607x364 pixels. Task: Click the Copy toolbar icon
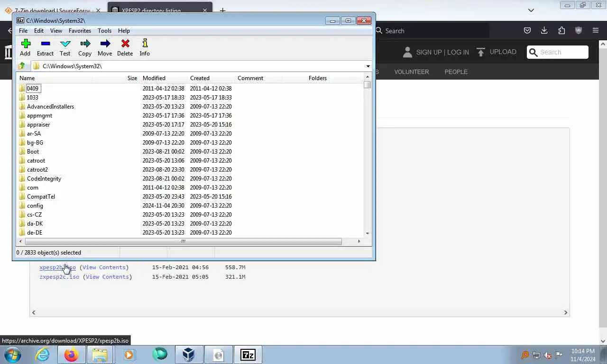[85, 47]
